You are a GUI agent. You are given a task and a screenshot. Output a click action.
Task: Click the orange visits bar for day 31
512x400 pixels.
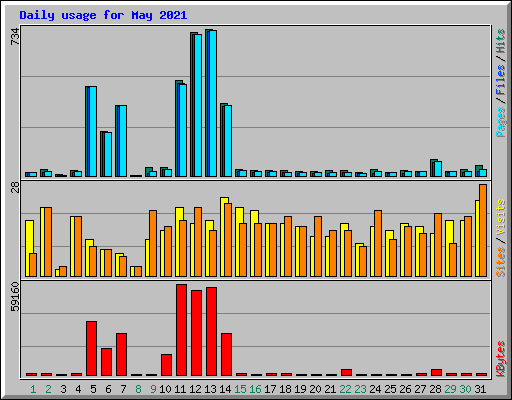click(483, 230)
